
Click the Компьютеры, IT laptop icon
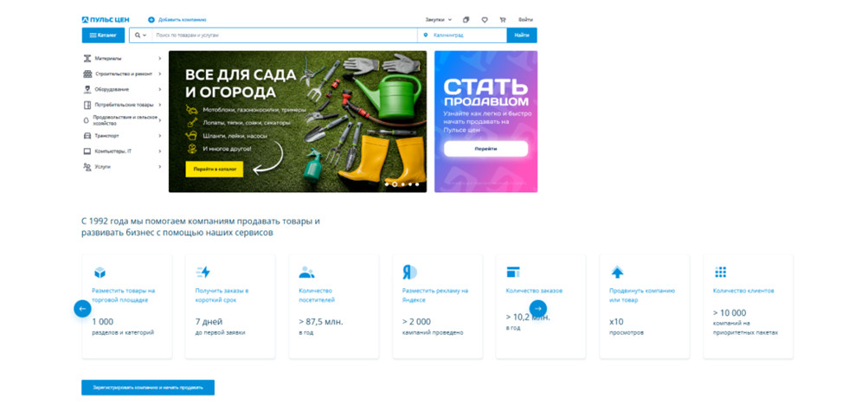point(87,151)
